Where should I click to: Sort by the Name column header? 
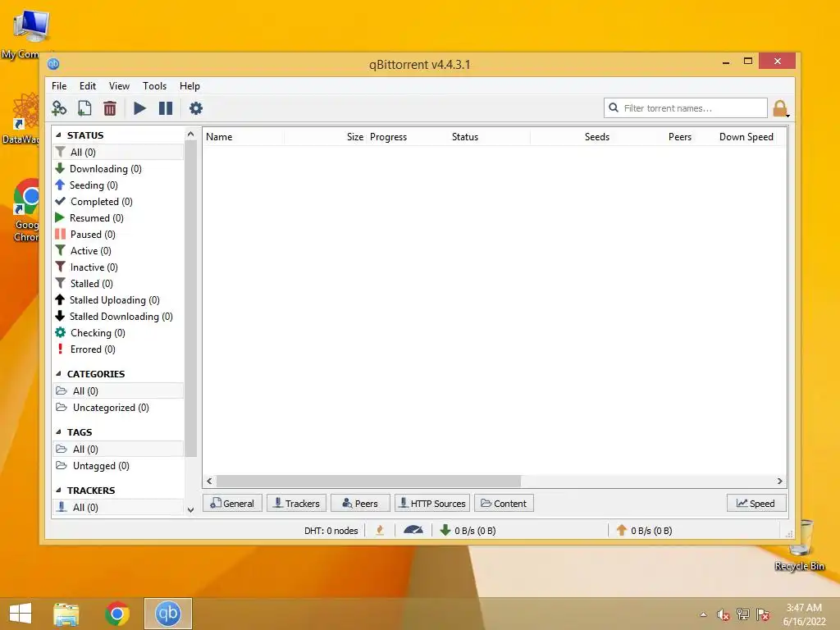click(244, 137)
